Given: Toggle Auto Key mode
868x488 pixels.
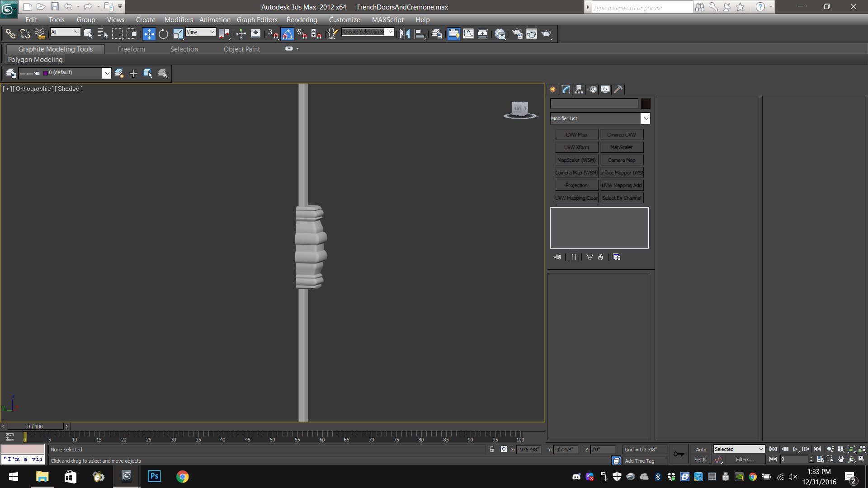Looking at the screenshot, I should (701, 449).
